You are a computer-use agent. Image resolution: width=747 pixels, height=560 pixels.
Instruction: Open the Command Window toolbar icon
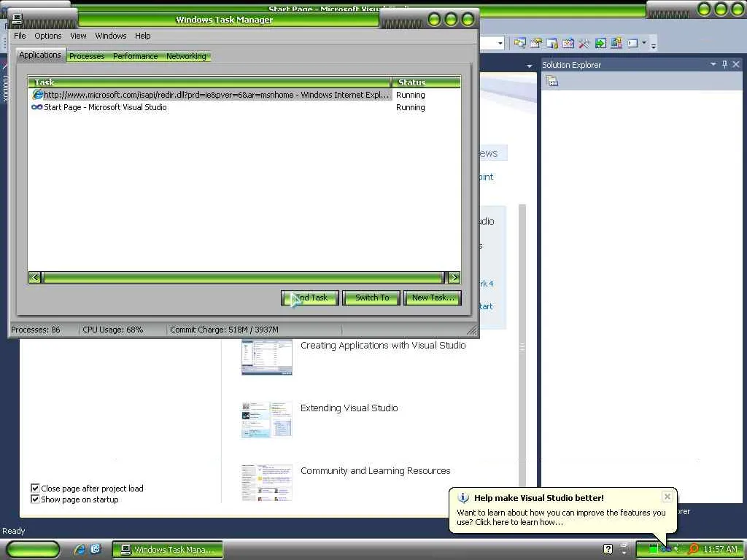[x=632, y=43]
